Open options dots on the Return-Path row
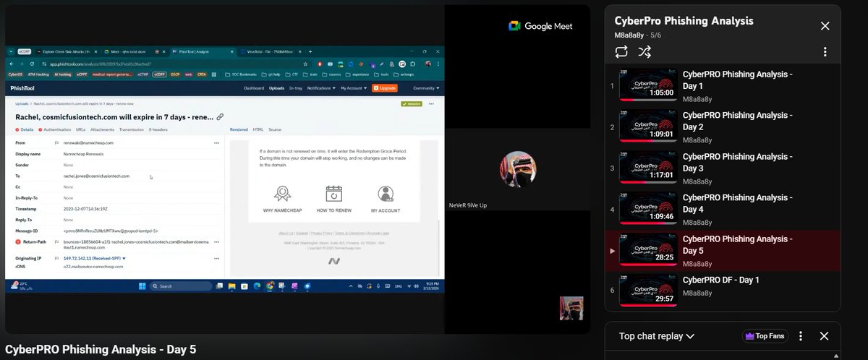This screenshot has width=868, height=360. [216, 241]
